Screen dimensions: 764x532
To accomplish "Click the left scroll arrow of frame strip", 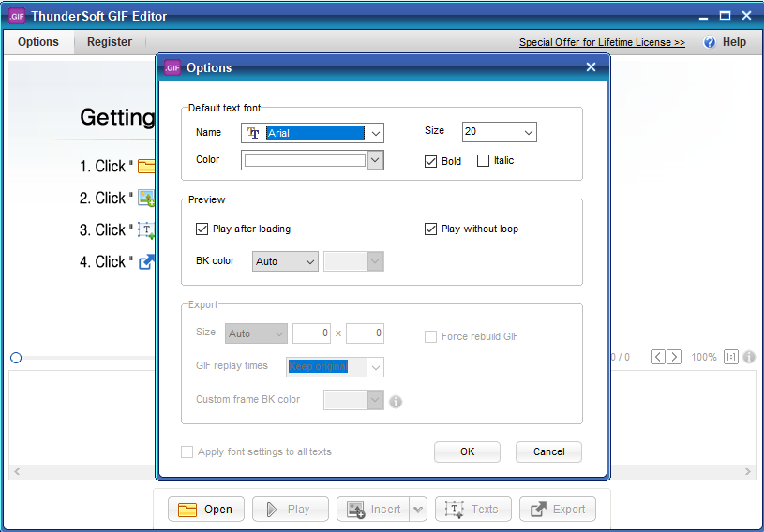I will pos(17,471).
